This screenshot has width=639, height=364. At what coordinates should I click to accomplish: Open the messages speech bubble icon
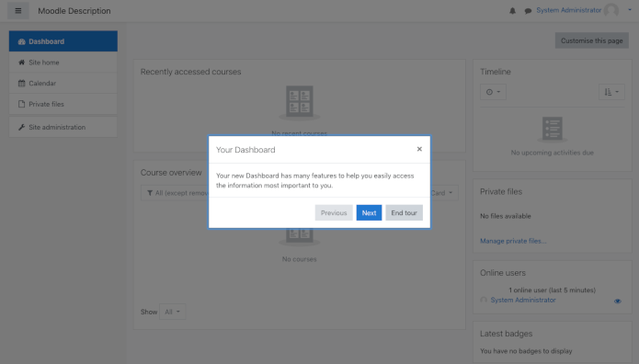528,11
